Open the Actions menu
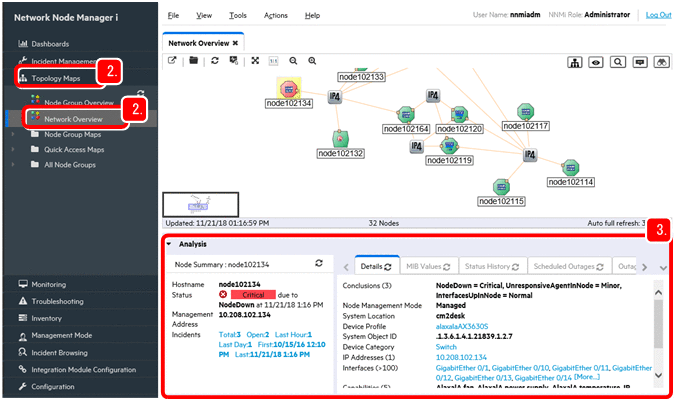 tap(275, 16)
